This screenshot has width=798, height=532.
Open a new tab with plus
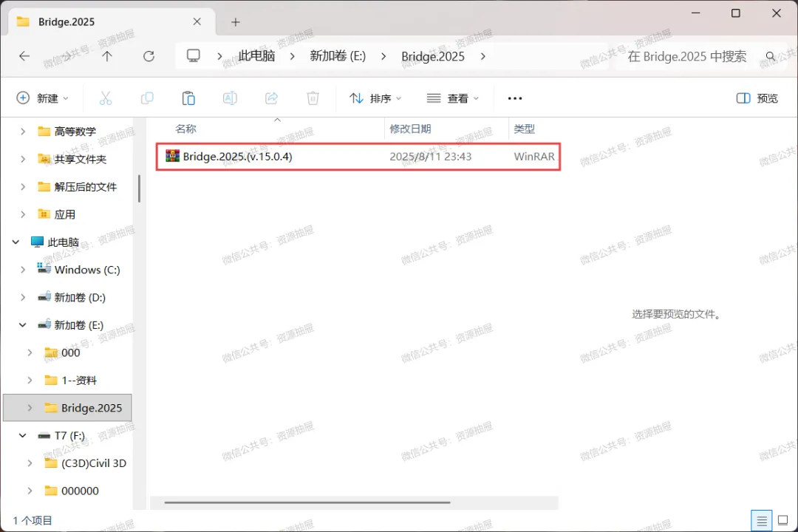coord(235,22)
